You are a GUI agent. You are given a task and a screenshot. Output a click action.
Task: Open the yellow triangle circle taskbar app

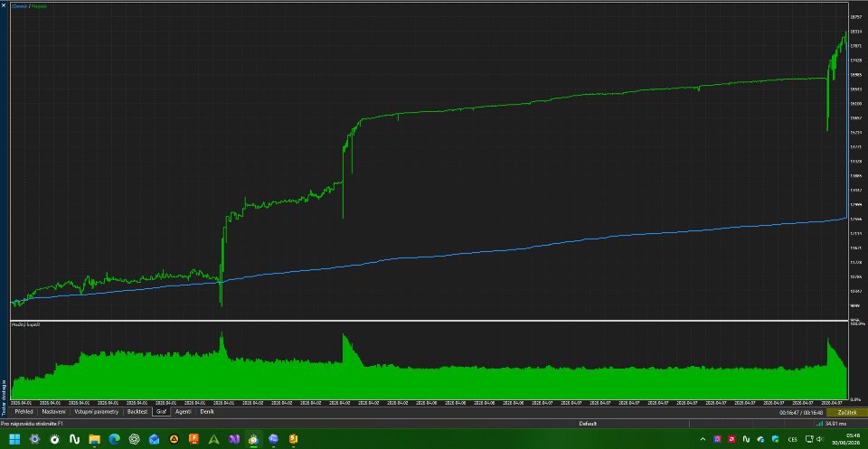pyautogui.click(x=174, y=440)
